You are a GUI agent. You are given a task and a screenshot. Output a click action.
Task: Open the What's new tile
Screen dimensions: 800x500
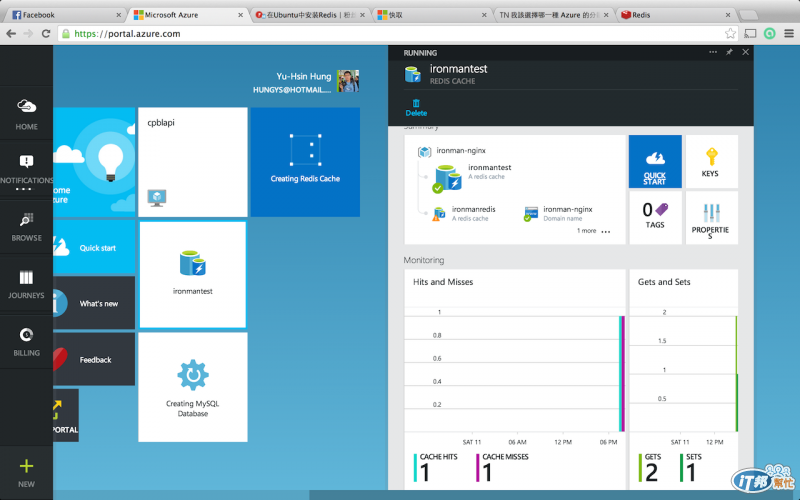point(94,303)
